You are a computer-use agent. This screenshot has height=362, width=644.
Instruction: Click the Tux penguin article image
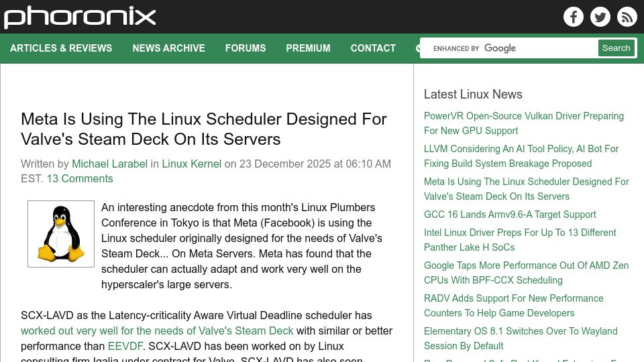coord(61,234)
